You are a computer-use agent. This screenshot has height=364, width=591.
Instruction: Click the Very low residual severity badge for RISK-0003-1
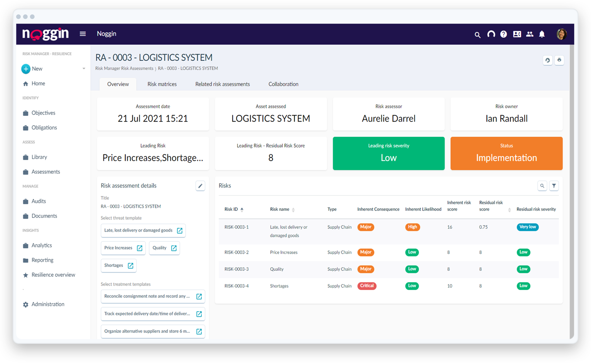coord(527,227)
